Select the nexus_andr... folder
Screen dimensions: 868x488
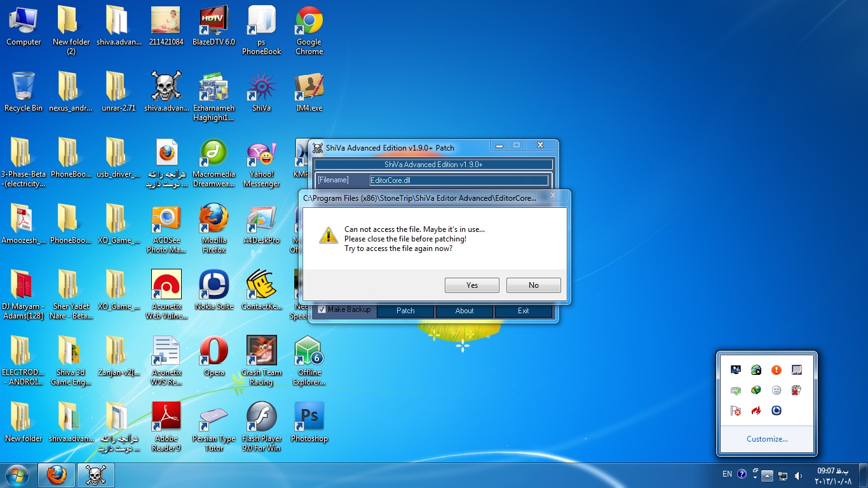(71, 91)
